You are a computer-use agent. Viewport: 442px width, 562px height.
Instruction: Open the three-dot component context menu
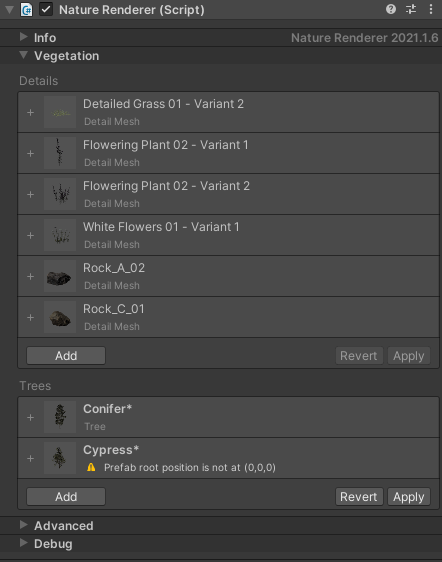pos(431,9)
